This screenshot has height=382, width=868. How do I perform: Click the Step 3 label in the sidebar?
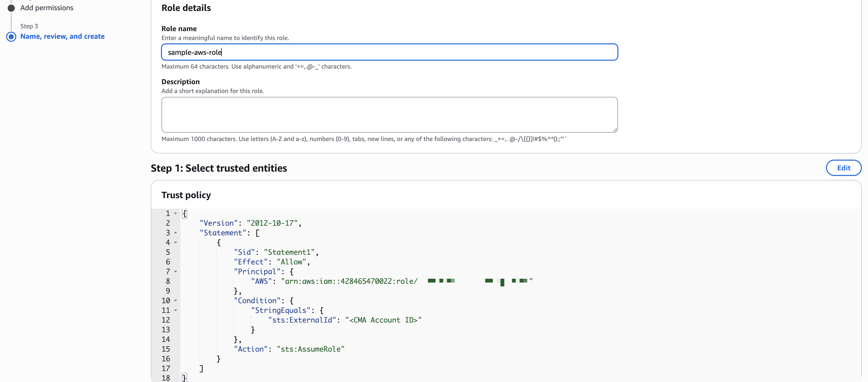(29, 26)
